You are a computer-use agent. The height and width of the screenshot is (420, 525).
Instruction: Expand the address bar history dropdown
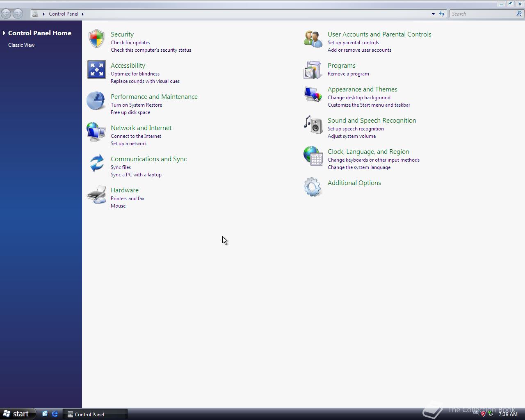tap(433, 14)
